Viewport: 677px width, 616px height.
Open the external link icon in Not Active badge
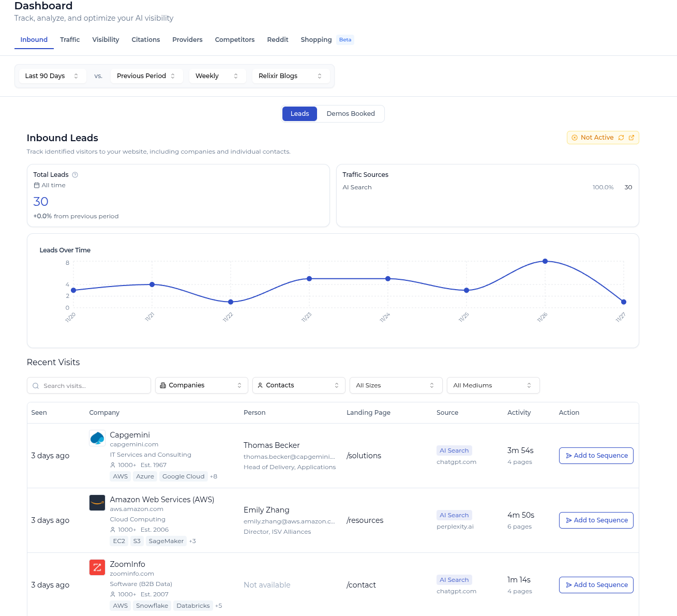point(631,138)
